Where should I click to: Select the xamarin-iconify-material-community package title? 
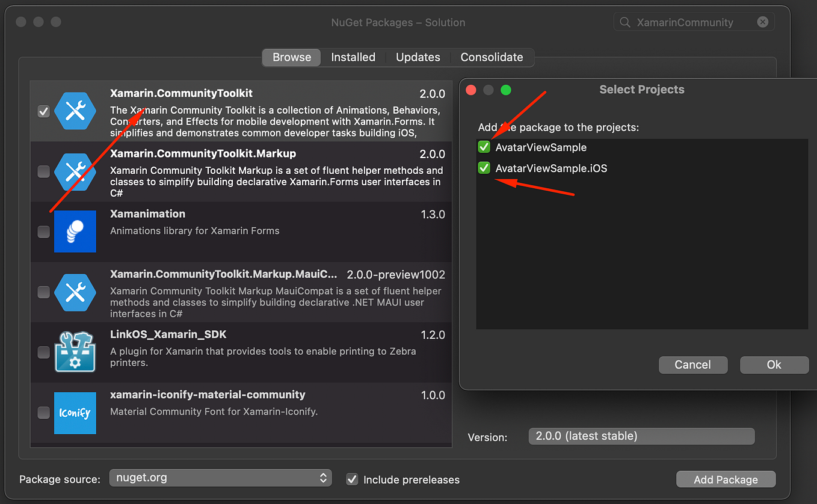pos(208,395)
